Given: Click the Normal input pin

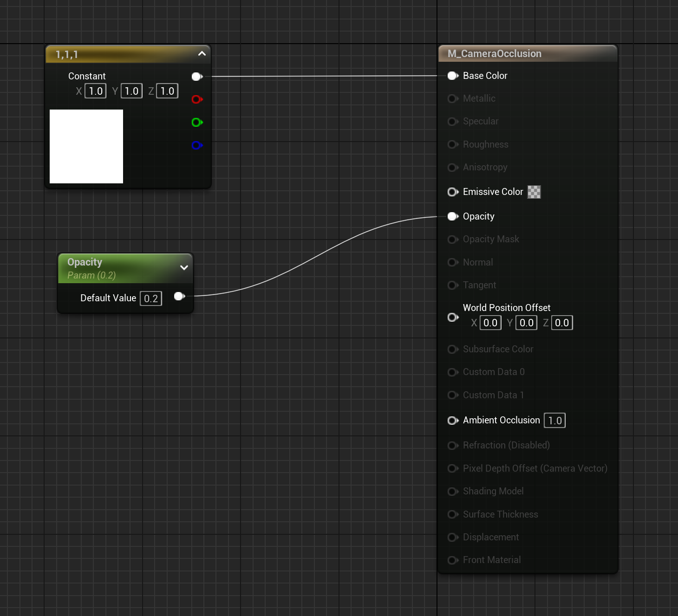Looking at the screenshot, I should [453, 262].
